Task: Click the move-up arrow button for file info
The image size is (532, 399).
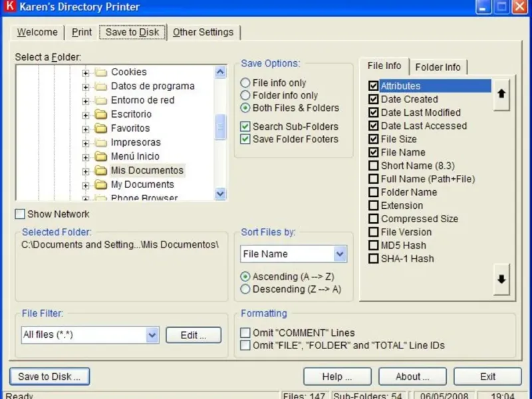Action: (501, 94)
